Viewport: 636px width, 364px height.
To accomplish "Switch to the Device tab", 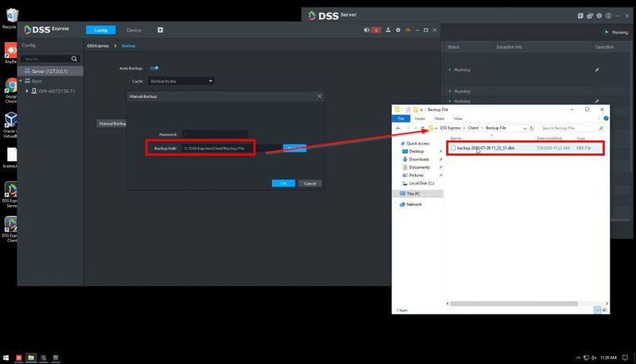I will (x=134, y=30).
